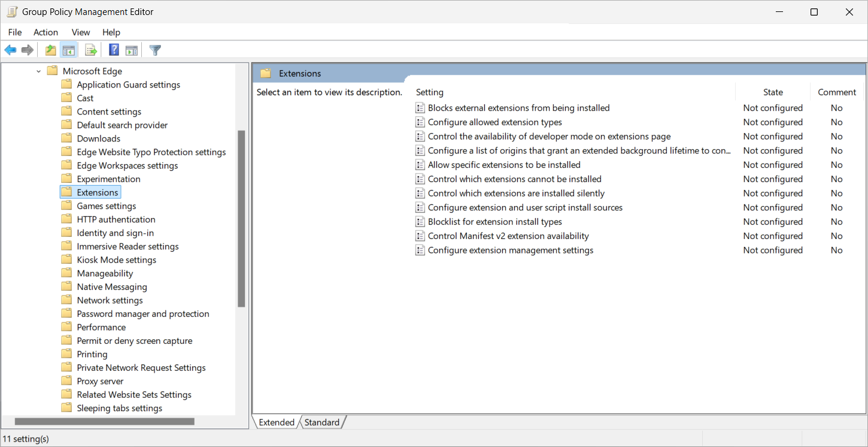
Task: Switch to the Standard tab
Action: pyautogui.click(x=321, y=422)
